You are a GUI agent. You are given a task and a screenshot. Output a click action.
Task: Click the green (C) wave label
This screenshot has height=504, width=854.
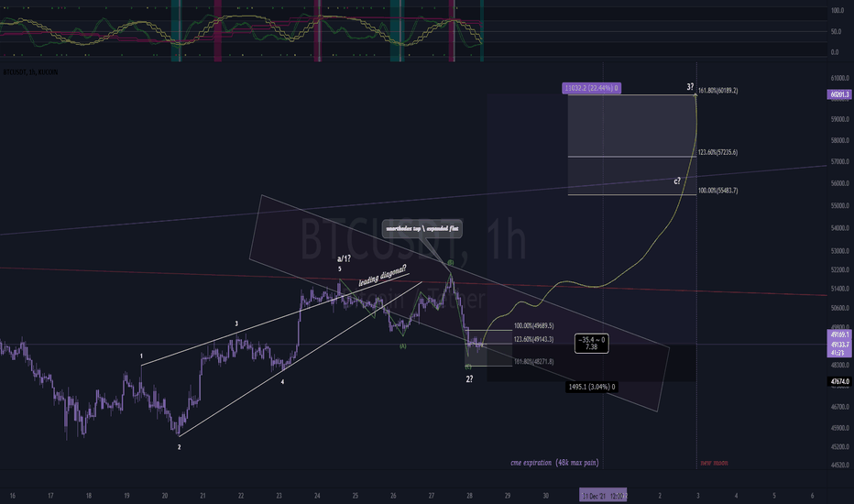pyautogui.click(x=468, y=367)
